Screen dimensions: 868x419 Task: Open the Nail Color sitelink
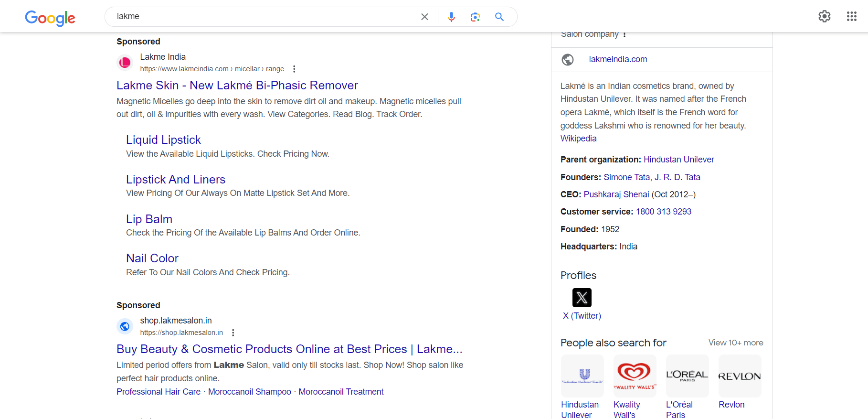[x=152, y=258]
